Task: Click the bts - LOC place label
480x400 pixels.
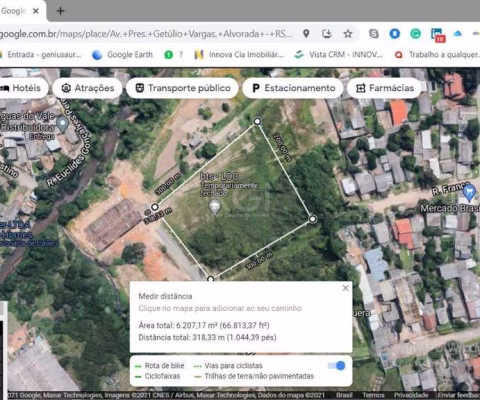Action: [x=220, y=176]
